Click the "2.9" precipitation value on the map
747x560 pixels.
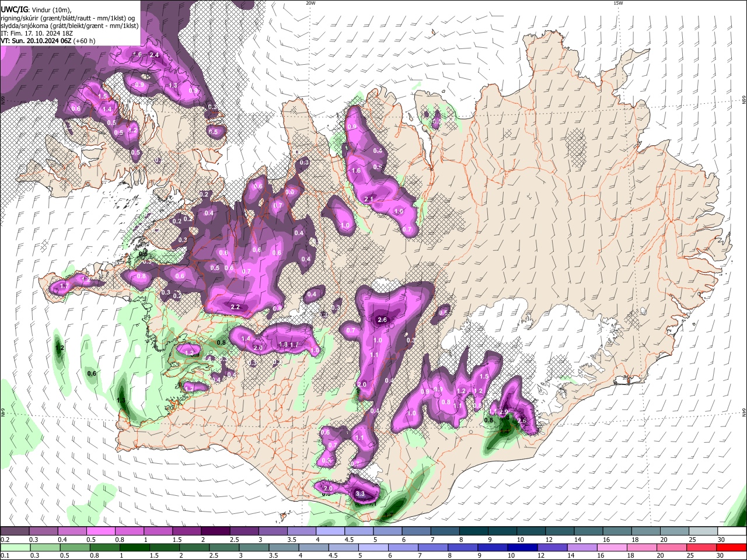point(504,412)
